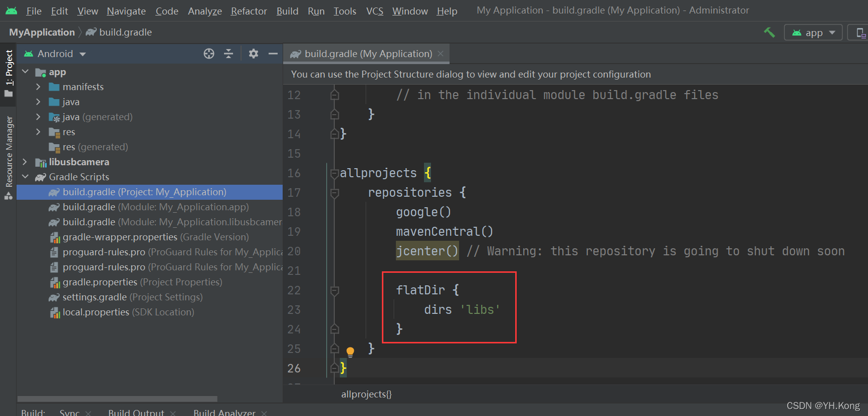Open the VCS menu
The image size is (868, 416).
(374, 11)
